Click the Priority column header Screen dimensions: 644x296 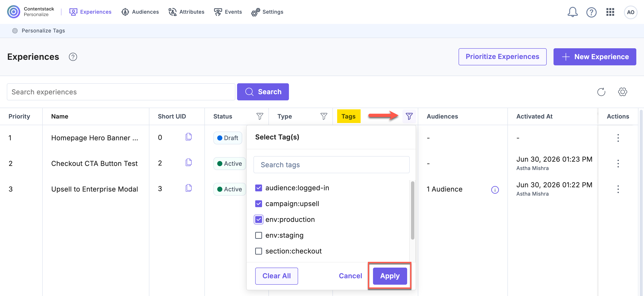pos(19,116)
